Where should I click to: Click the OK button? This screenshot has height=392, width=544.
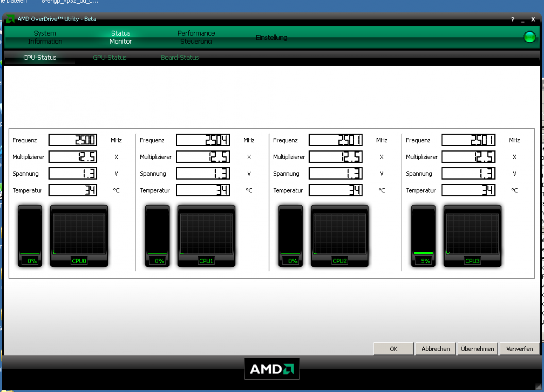click(x=394, y=349)
